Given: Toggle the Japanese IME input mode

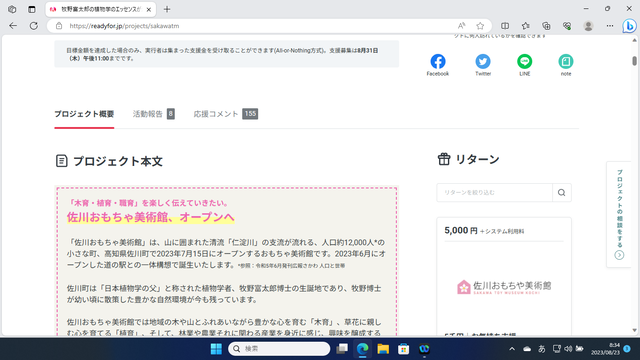Looking at the screenshot, I should pyautogui.click(x=542, y=349).
